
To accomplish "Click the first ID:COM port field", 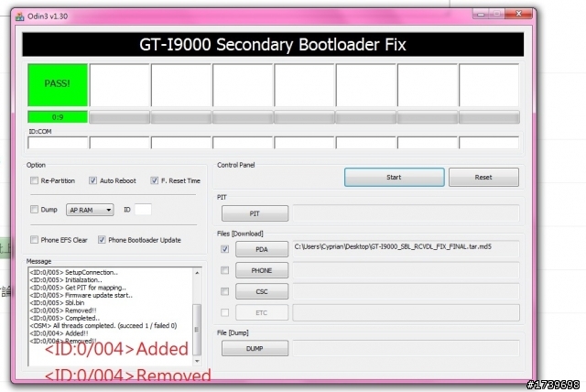I will click(x=58, y=142).
